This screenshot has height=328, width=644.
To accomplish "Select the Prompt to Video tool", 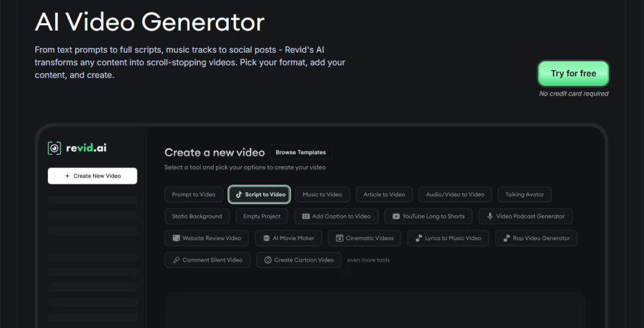I will tap(194, 195).
